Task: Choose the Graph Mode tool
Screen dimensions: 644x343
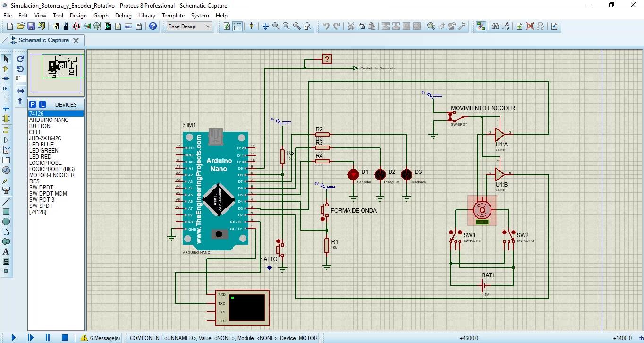Action: [6, 150]
